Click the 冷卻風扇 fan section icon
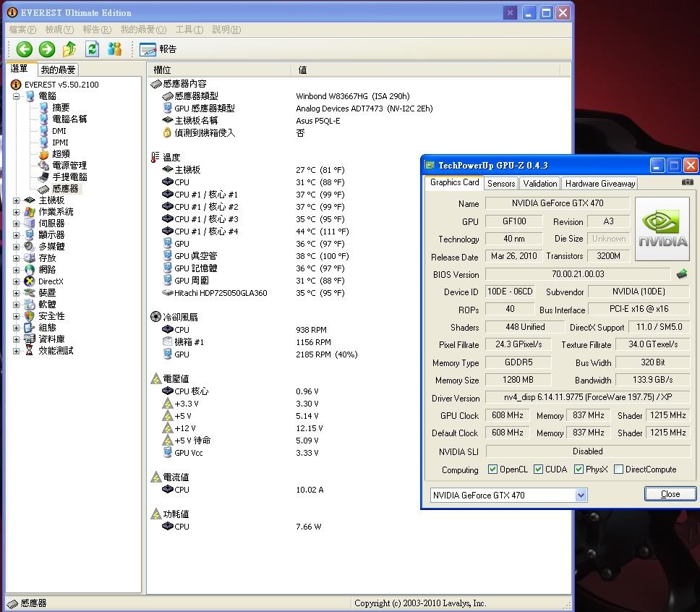This screenshot has width=700, height=612. [x=155, y=317]
